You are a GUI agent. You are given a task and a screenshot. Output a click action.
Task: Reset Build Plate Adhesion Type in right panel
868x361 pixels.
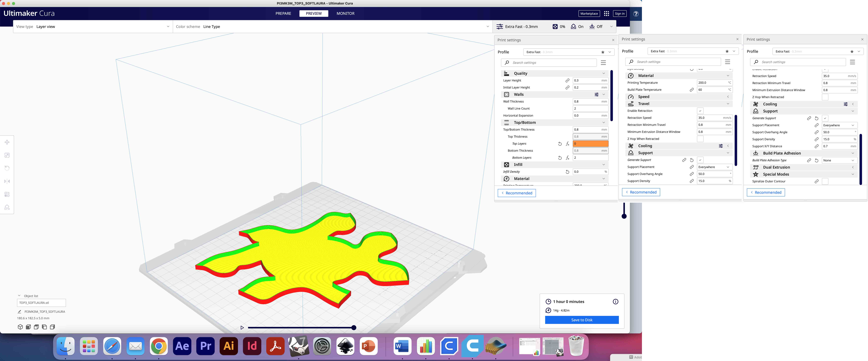[817, 160]
